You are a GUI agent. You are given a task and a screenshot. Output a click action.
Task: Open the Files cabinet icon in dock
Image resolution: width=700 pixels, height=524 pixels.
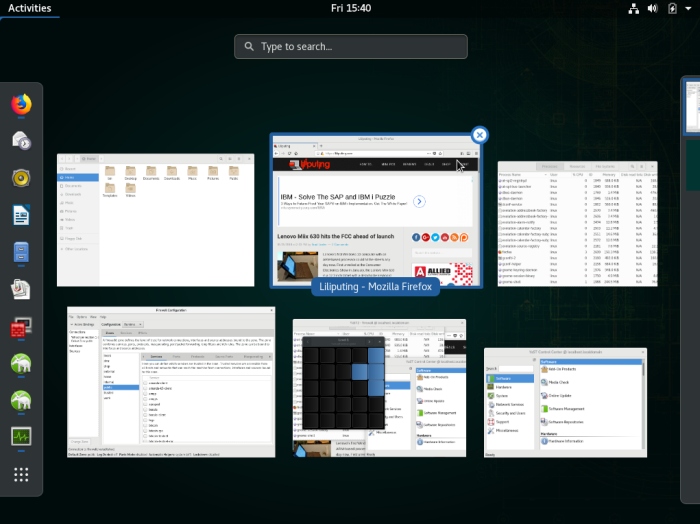point(21,252)
